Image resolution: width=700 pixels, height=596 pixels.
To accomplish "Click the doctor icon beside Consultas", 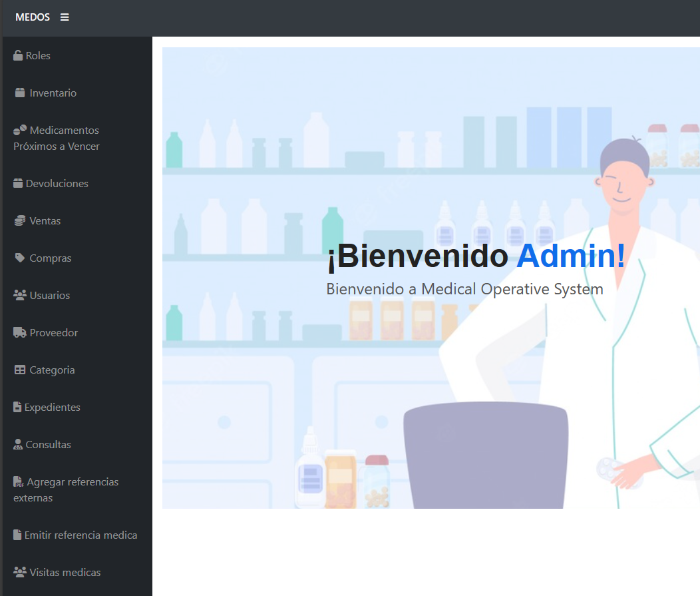I will pos(18,444).
